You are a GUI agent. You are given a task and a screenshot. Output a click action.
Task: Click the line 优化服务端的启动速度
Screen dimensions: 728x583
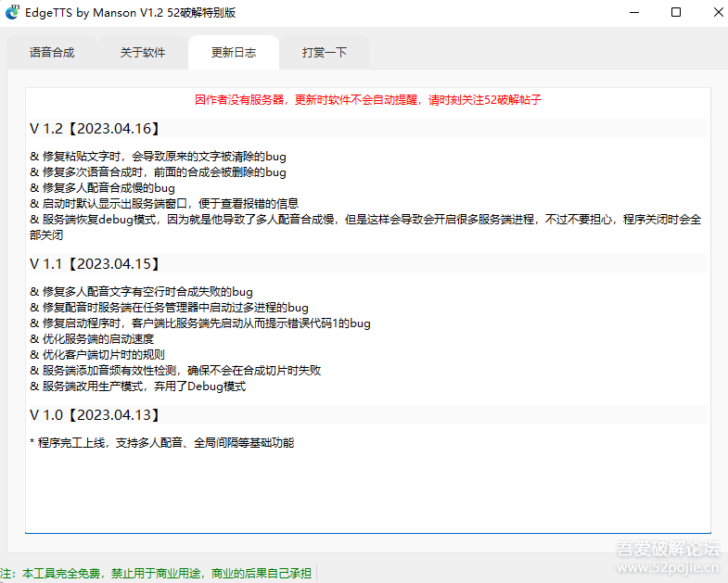[x=92, y=339]
